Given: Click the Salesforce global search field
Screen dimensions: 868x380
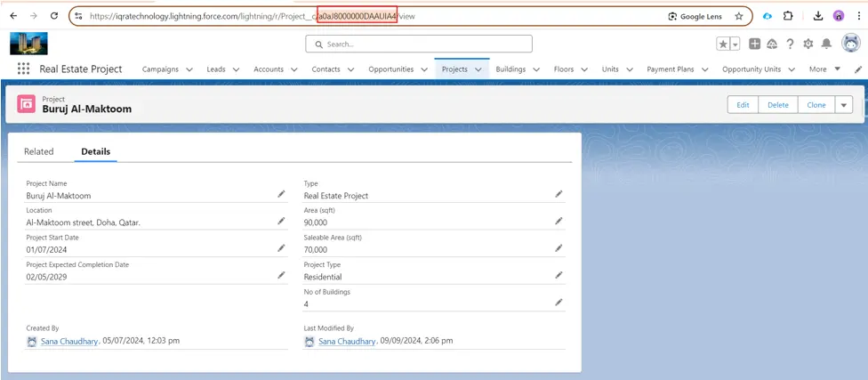Looking at the screenshot, I should tap(419, 44).
